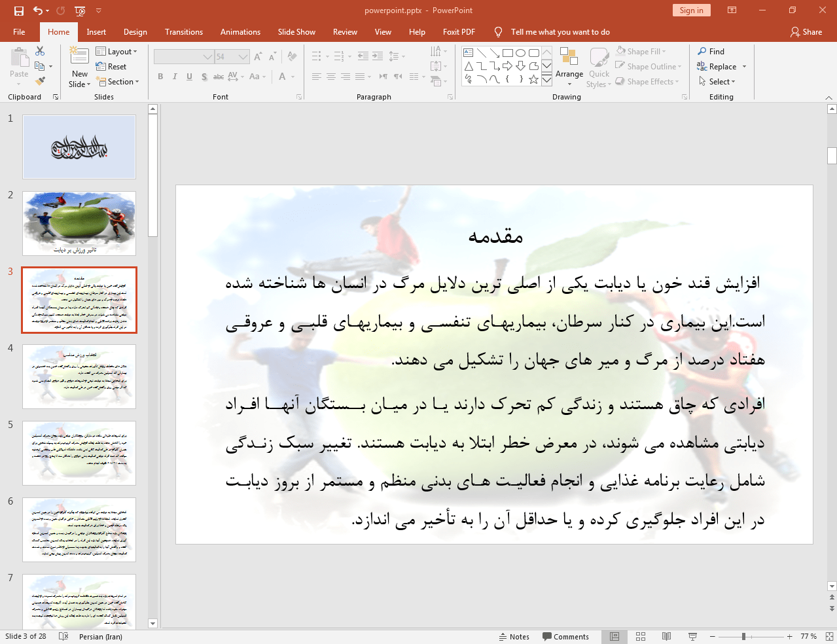Select slide 5 thumbnail
The width and height of the screenshot is (837, 644).
pos(79,453)
